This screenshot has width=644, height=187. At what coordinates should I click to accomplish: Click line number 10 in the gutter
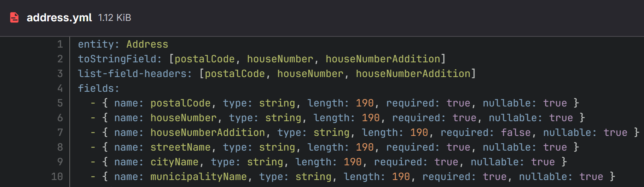click(x=57, y=177)
